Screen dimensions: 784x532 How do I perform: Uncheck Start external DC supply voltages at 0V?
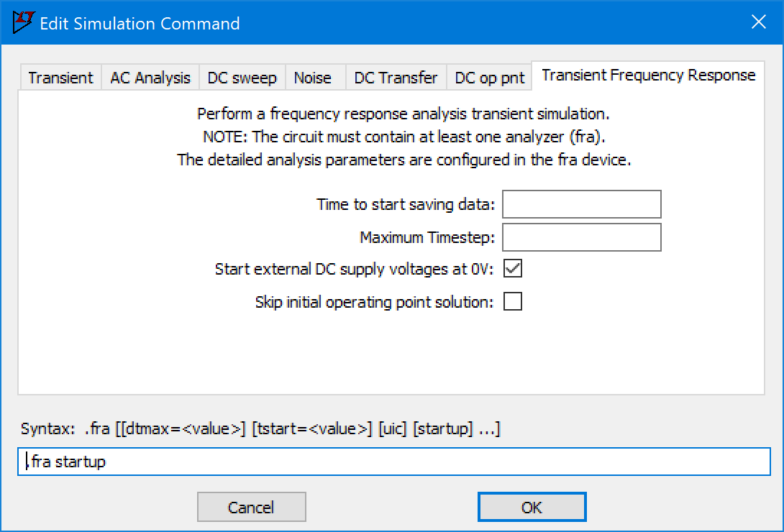click(x=513, y=269)
